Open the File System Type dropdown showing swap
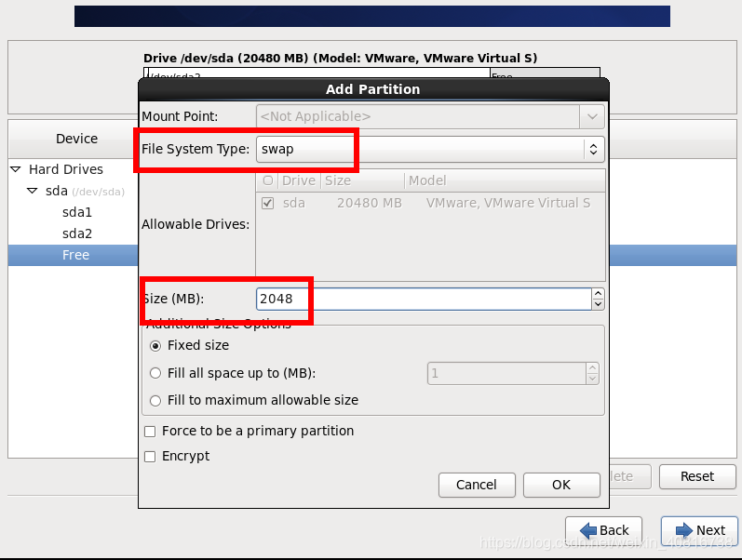 tap(430, 150)
